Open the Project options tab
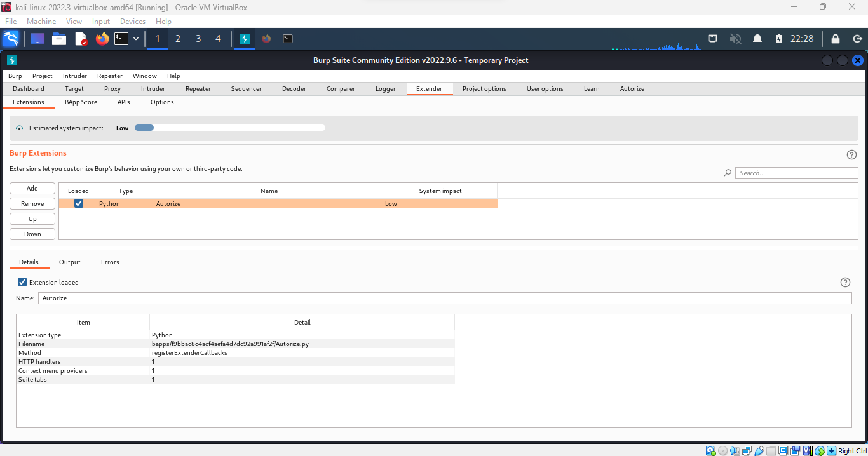The width and height of the screenshot is (868, 456). point(484,89)
